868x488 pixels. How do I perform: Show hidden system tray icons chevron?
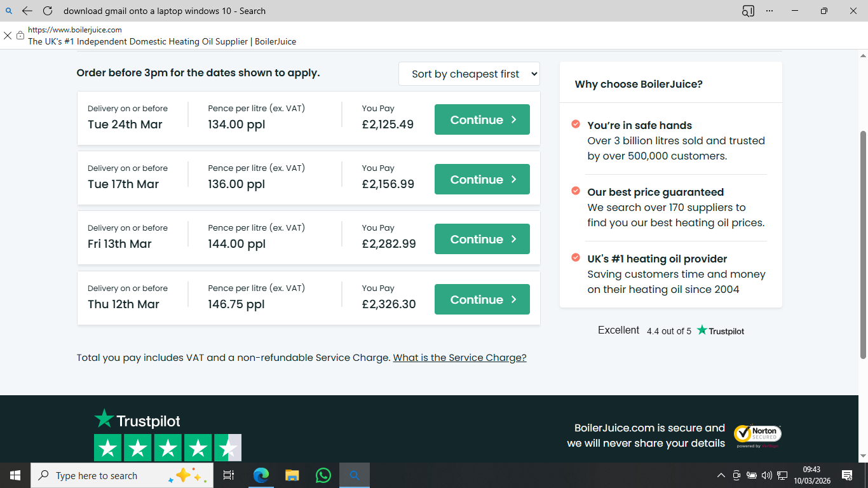click(721, 475)
